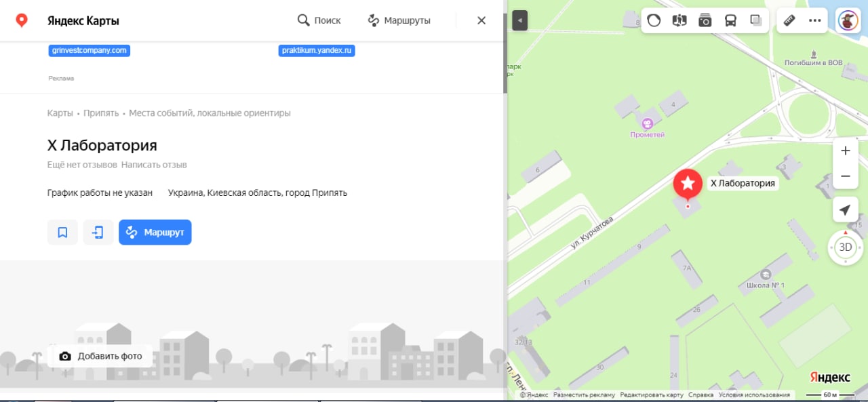
Task: Click the red star place marker
Action: (x=688, y=184)
